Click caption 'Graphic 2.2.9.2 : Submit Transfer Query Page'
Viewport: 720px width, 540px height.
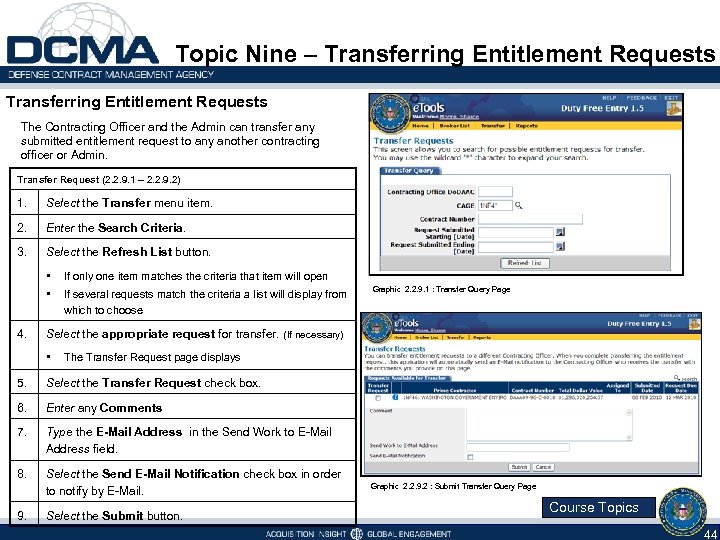(x=453, y=486)
